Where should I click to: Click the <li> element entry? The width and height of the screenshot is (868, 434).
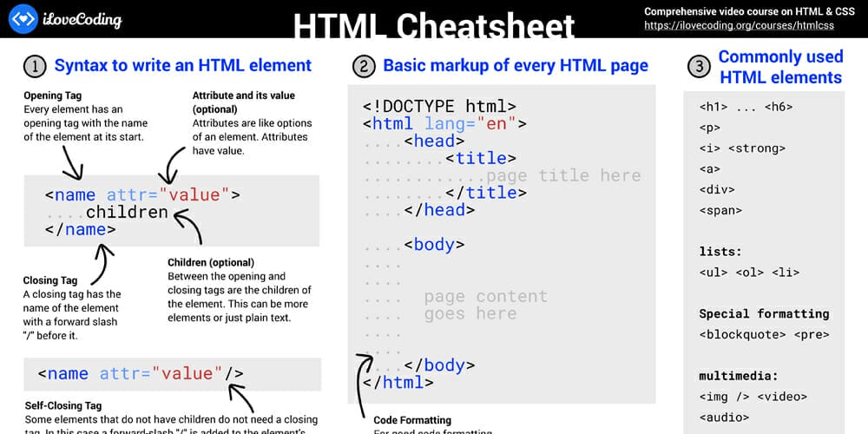(786, 273)
